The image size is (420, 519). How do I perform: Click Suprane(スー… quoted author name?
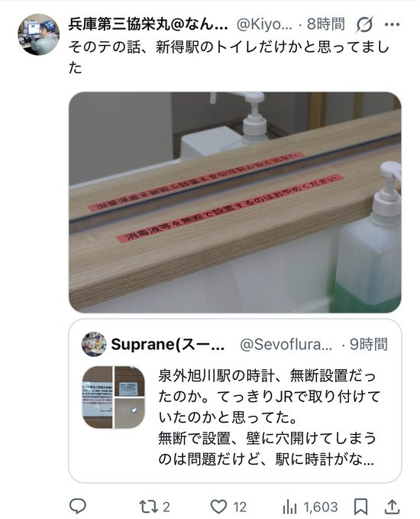pyautogui.click(x=168, y=345)
